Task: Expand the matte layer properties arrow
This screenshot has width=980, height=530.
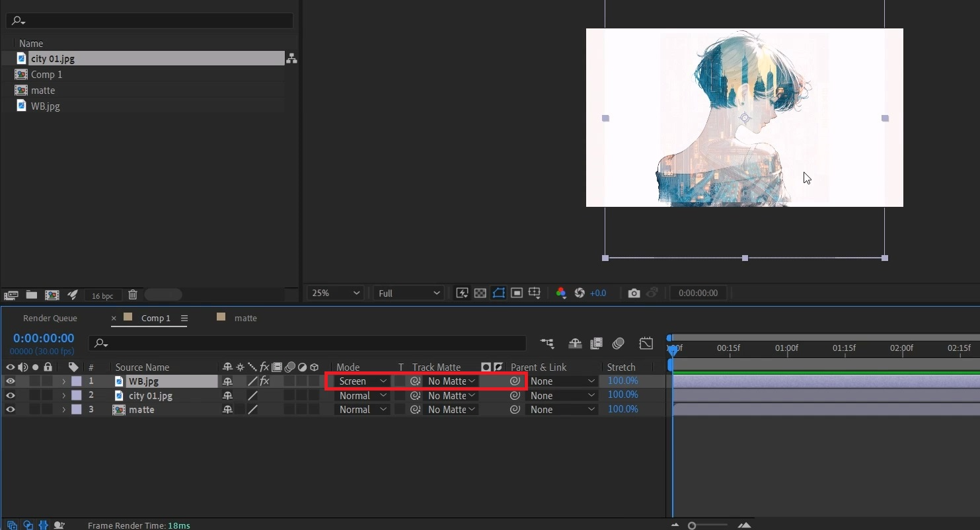Action: pyautogui.click(x=64, y=410)
